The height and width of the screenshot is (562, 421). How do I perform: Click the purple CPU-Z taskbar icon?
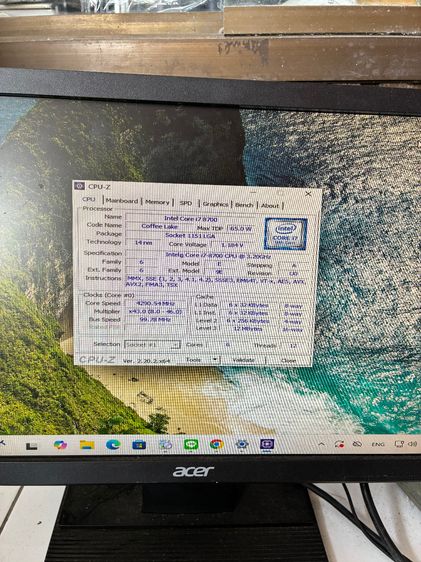267,444
